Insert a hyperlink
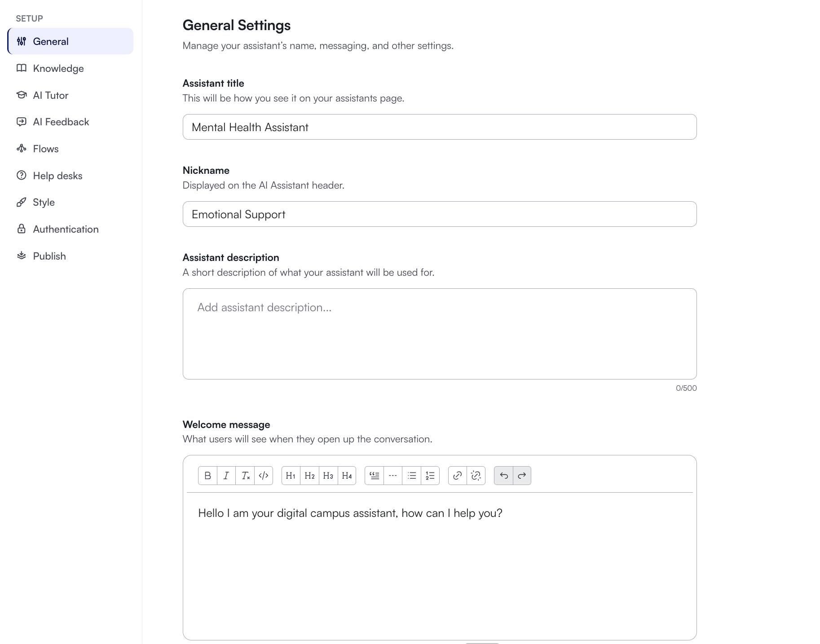Viewport: 820px width, 644px height. click(458, 476)
